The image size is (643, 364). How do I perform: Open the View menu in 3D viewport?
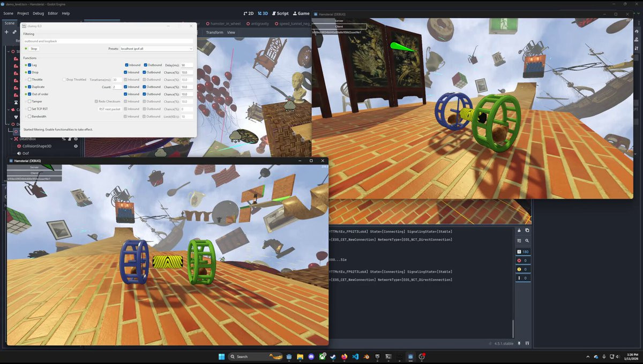coord(231,33)
